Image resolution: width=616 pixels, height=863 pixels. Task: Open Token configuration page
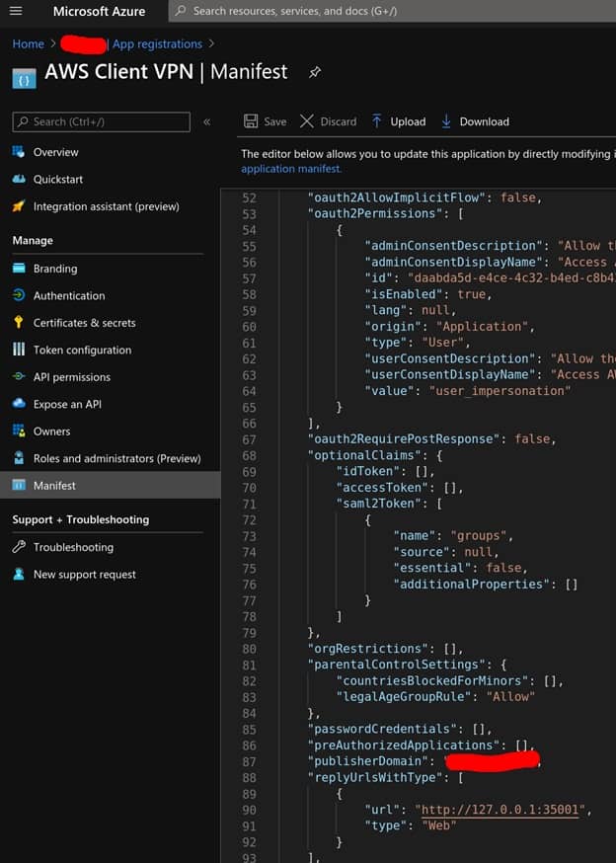(82, 350)
